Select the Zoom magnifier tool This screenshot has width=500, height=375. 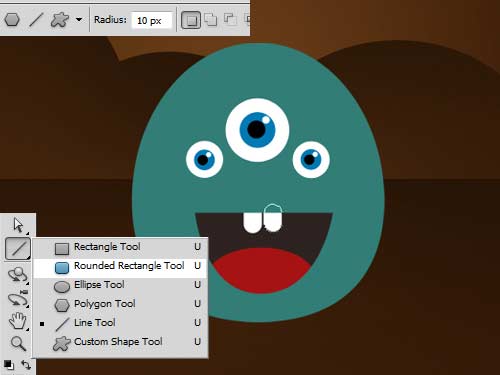tap(18, 343)
